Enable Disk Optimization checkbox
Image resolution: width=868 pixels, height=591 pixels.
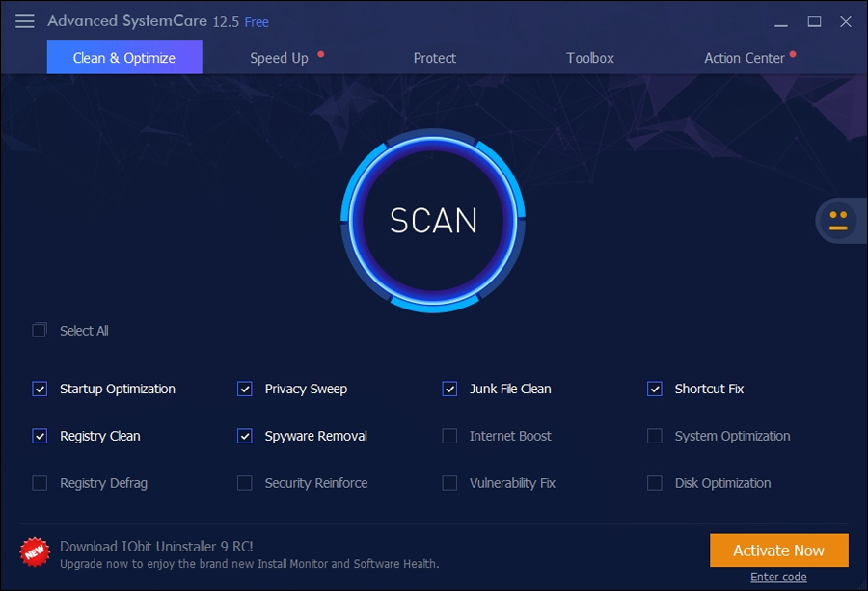(654, 483)
